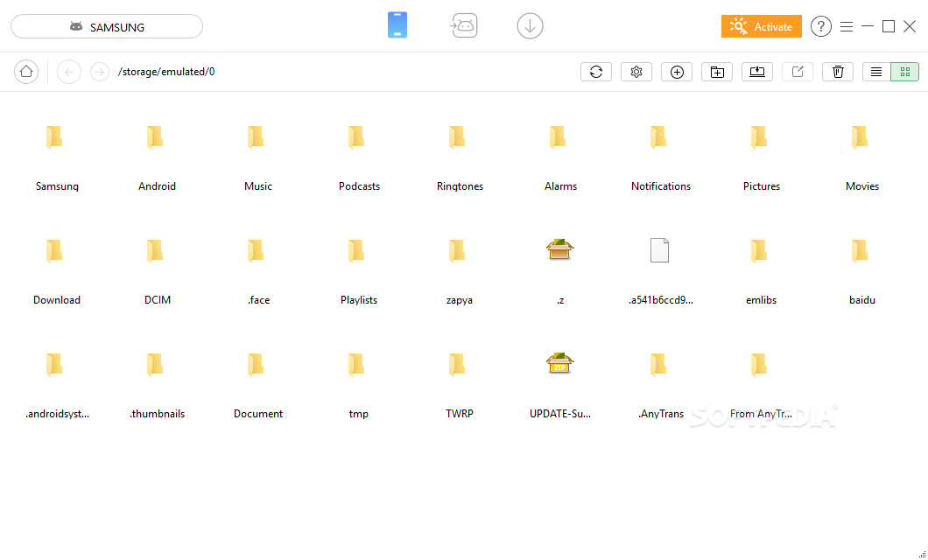Open the hamburger menu
This screenshot has width=928, height=560.
847,26
